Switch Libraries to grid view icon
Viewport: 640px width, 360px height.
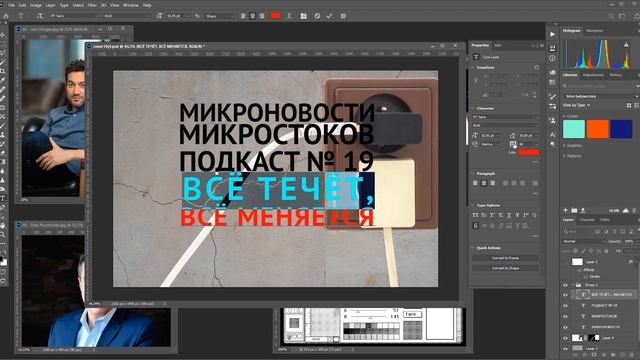click(629, 105)
